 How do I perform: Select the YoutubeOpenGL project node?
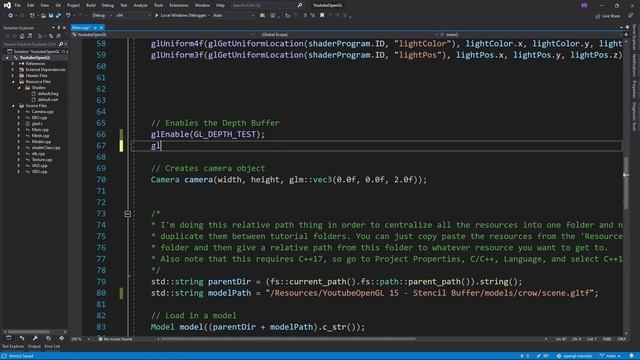35,58
